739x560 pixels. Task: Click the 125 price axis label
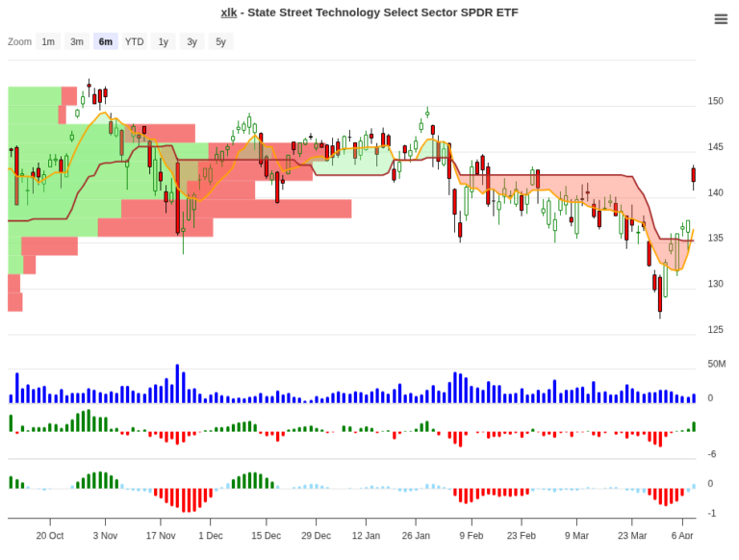(x=715, y=329)
